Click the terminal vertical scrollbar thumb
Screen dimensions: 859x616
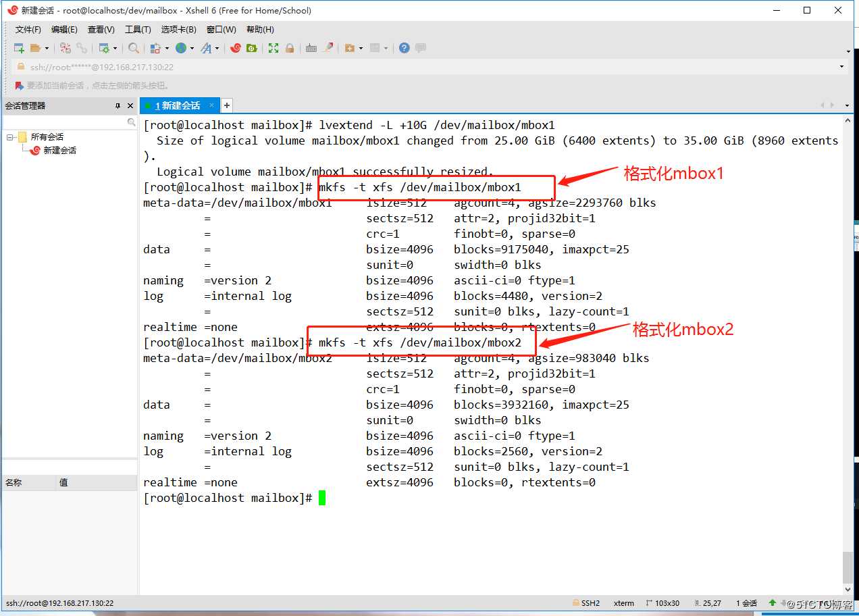(848, 567)
